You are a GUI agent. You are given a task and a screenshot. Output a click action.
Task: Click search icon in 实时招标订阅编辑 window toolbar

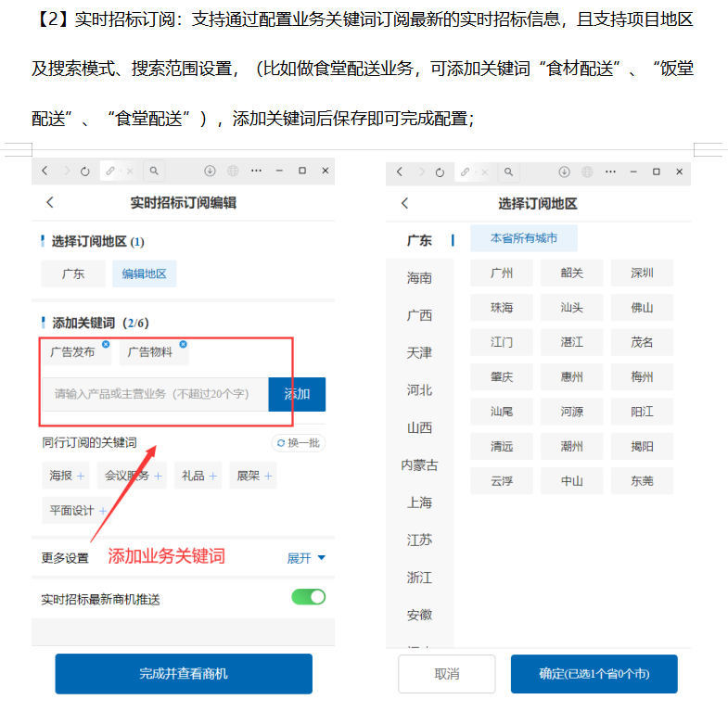click(x=153, y=172)
